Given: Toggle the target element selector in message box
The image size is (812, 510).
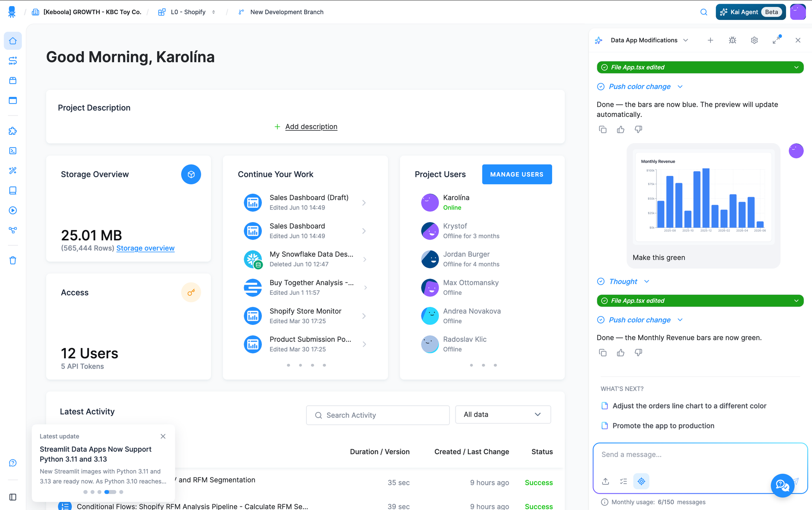Looking at the screenshot, I should click(641, 481).
